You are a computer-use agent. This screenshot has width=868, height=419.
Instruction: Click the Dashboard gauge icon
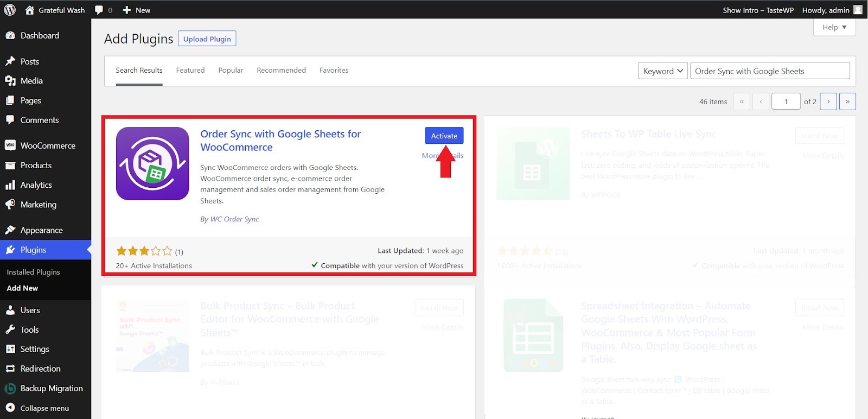[10, 35]
